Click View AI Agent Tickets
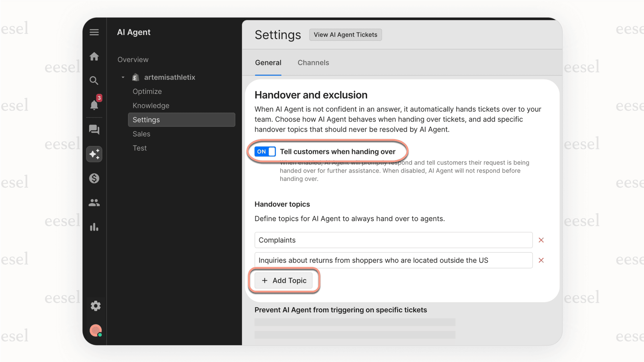Viewport: 644px width, 362px height. (345, 34)
